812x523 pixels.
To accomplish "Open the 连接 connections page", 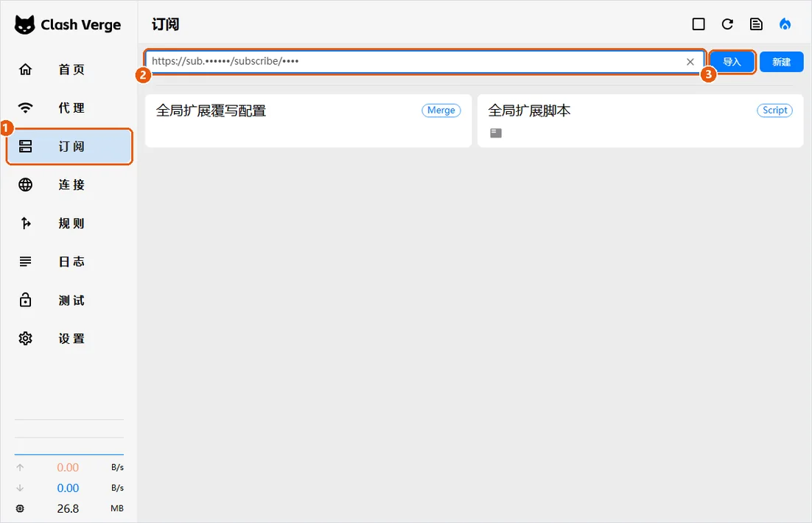I will tap(70, 185).
